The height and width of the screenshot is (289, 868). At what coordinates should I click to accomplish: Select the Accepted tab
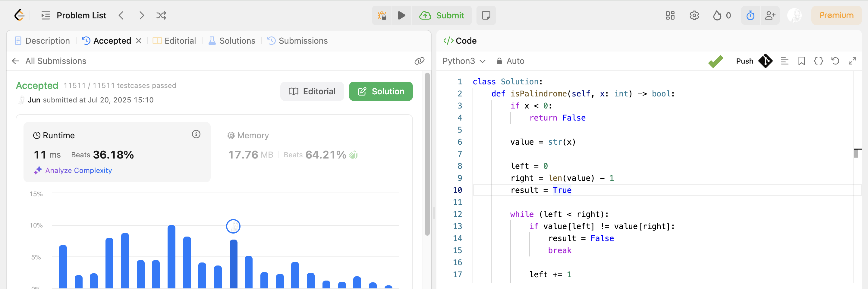pos(107,41)
